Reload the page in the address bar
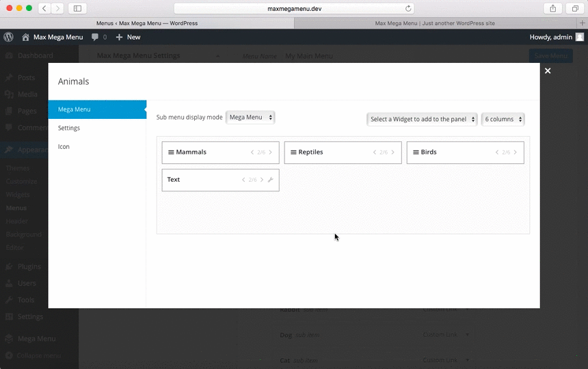Screen dimensions: 588x369 click(x=408, y=8)
